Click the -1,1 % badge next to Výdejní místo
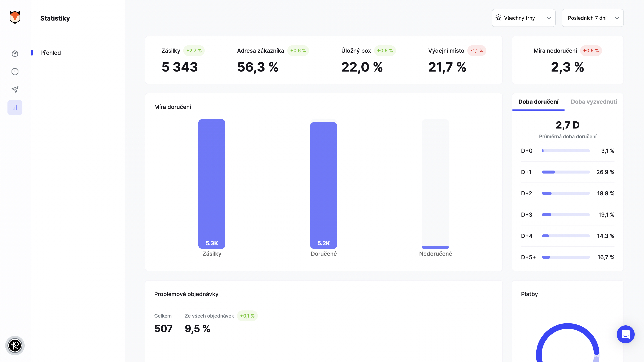The height and width of the screenshot is (362, 644). click(476, 51)
